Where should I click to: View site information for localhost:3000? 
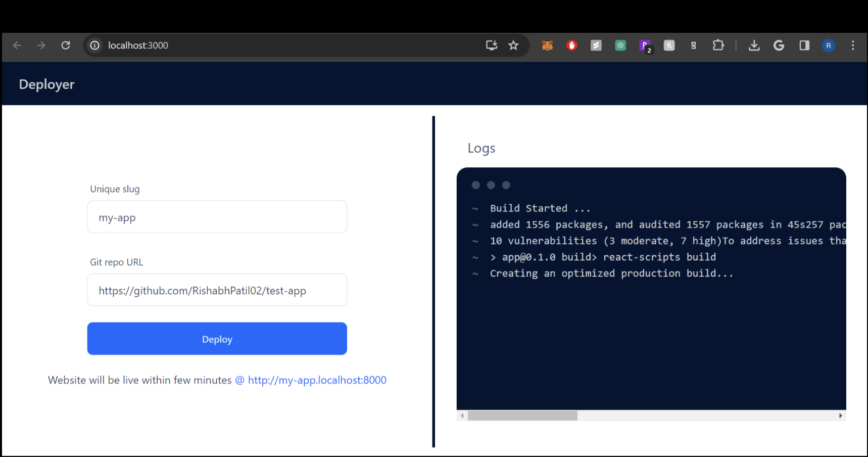click(94, 45)
